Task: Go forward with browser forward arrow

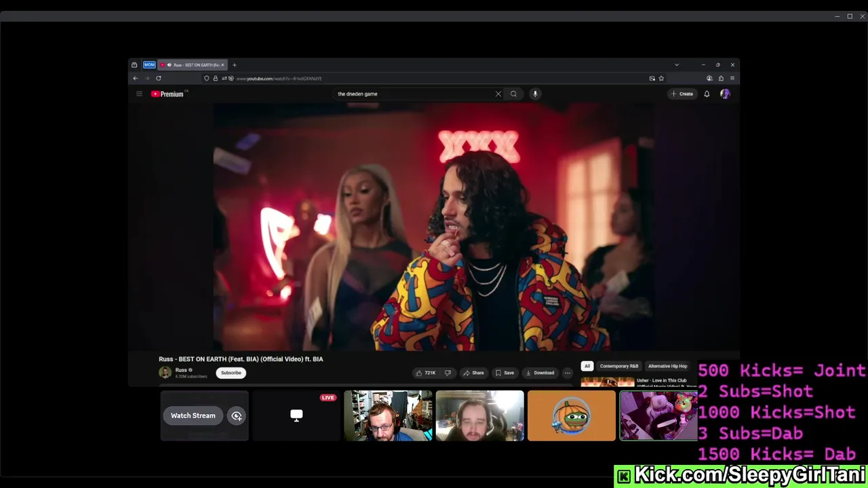Action: 146,79
